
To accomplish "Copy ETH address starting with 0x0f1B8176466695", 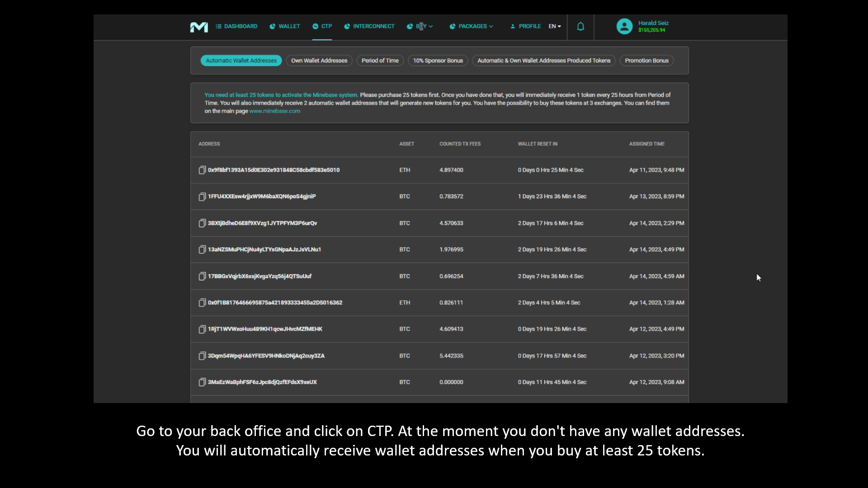I will [x=202, y=303].
